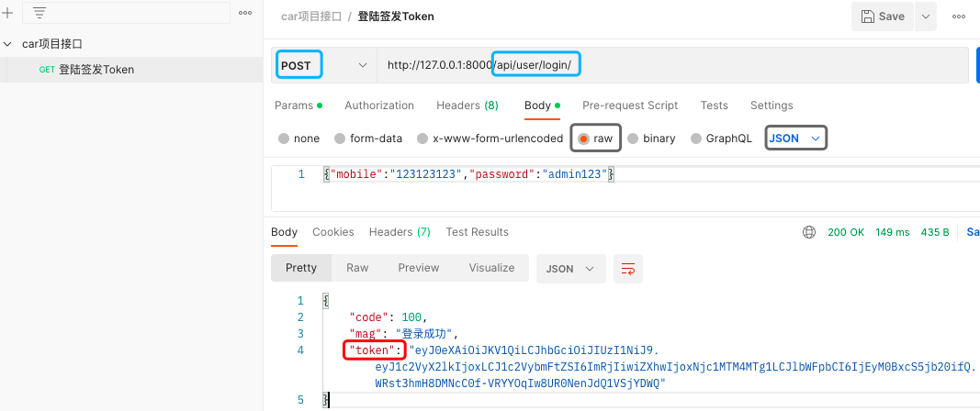This screenshot has width=980, height=411.
Task: Select the 登陆签发Token request in sidebar
Action: coord(96,70)
